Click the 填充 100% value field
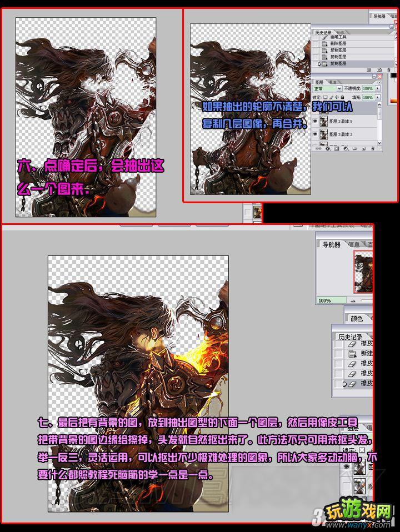Viewport: 400px width, 532px height. coord(369,97)
